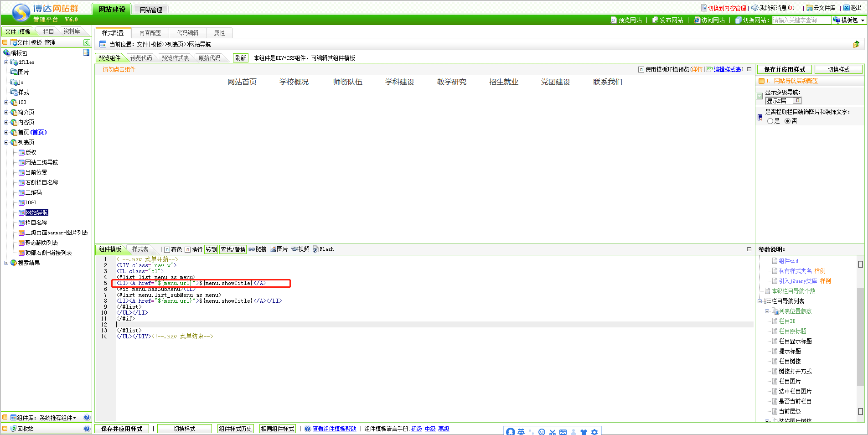The image size is (868, 435).
Task: Click the Flash insert icon
Action: point(316,249)
